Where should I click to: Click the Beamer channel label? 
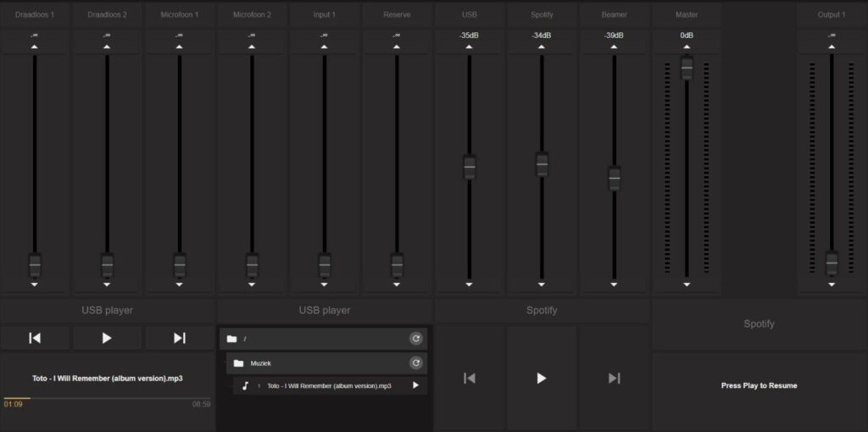[x=614, y=15]
